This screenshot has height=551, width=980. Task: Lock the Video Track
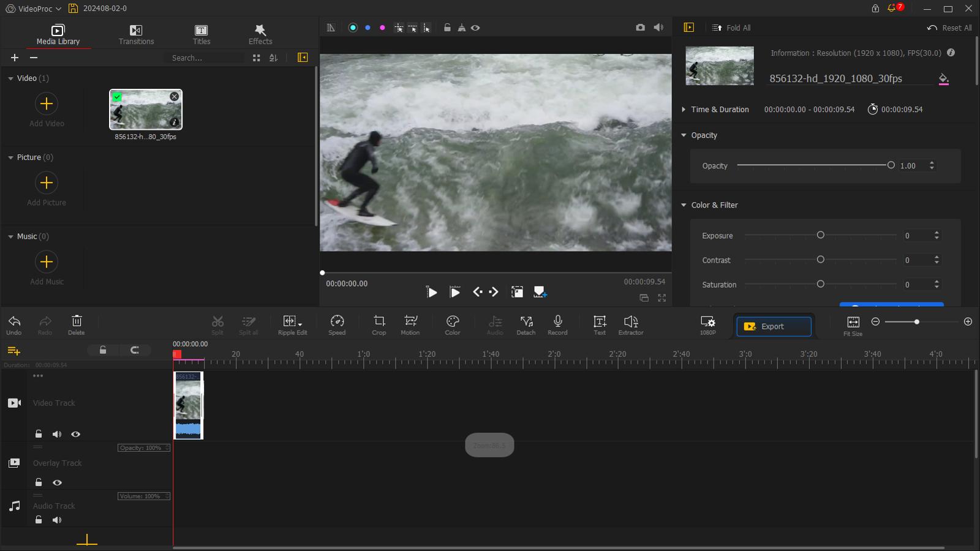click(x=38, y=433)
